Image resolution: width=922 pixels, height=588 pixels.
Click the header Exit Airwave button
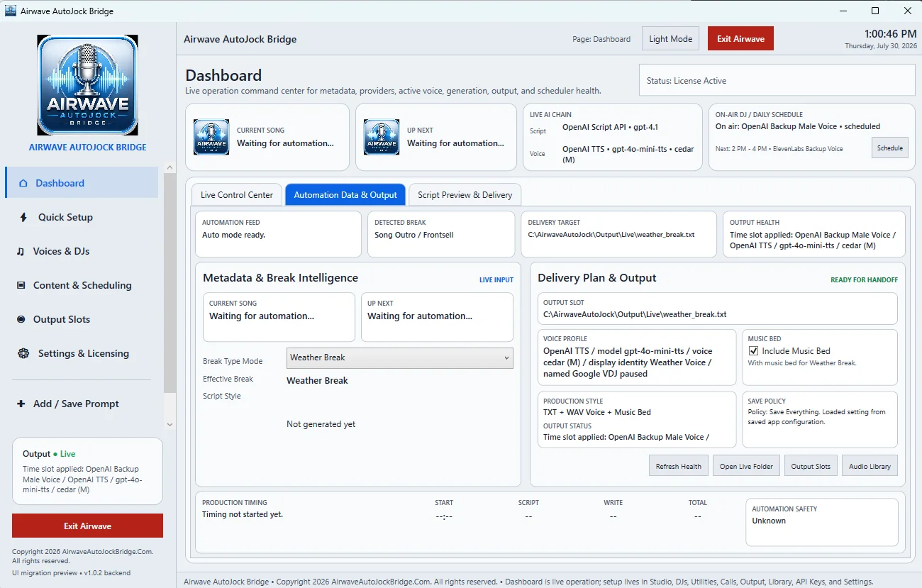740,39
